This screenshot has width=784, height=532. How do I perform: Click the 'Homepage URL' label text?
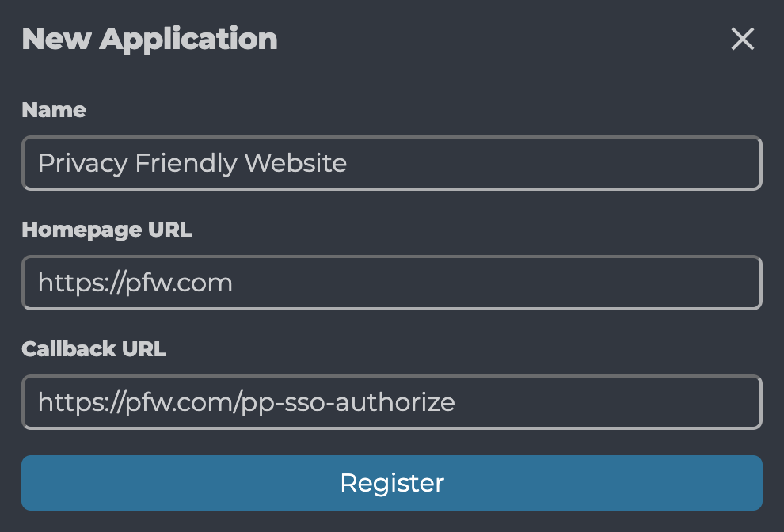(x=107, y=230)
